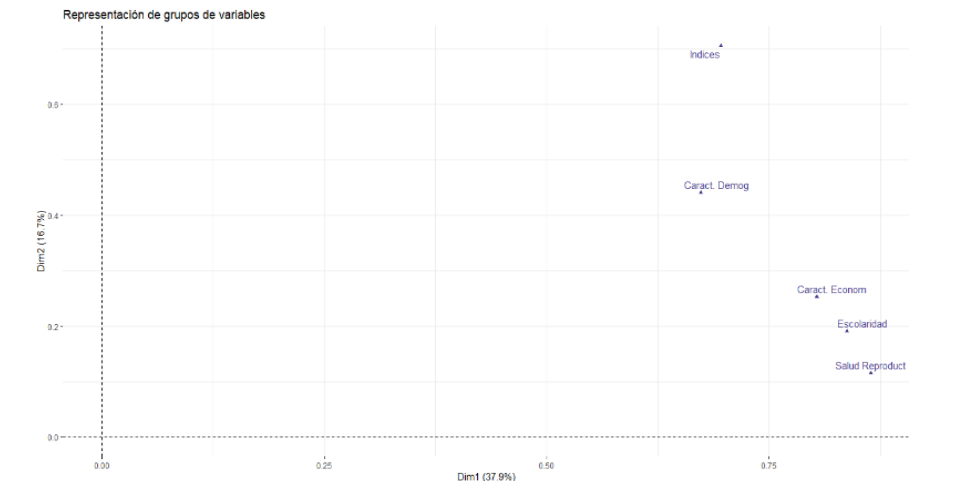
Task: Select the Dim1 (37.9%) axis title
Action: (x=486, y=477)
